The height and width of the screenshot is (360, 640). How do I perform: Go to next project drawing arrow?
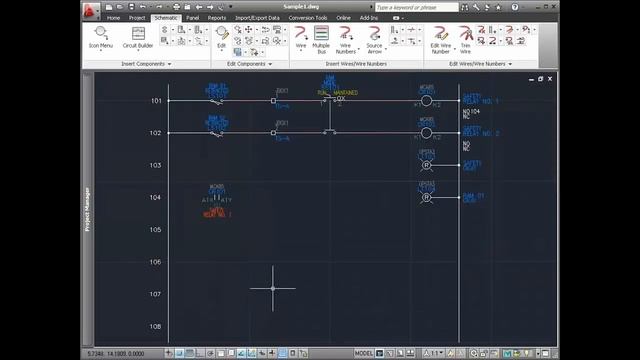click(210, 7)
